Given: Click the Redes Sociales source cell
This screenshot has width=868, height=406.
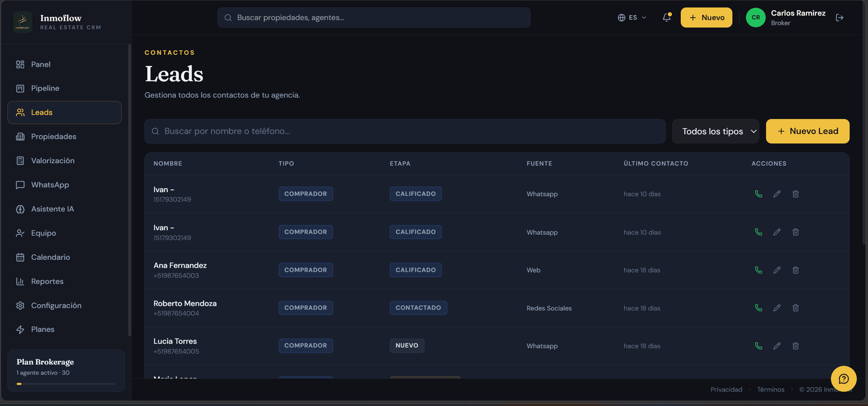Looking at the screenshot, I should tap(549, 308).
